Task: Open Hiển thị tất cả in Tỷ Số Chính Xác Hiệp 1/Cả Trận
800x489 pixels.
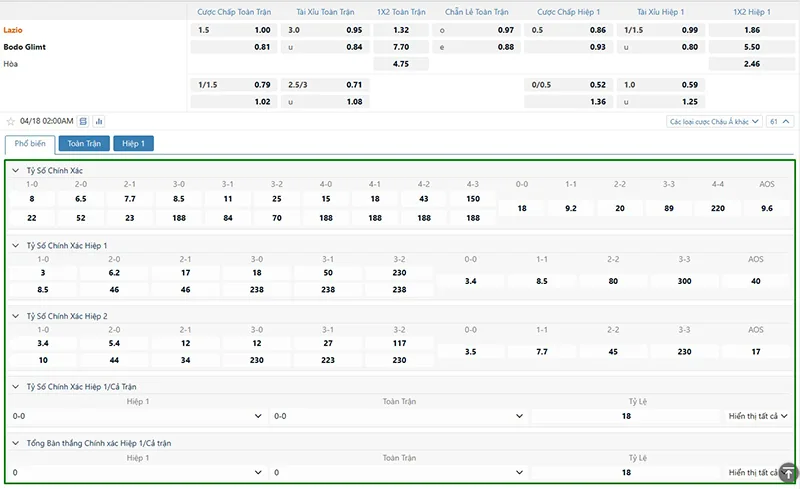Action: point(758,416)
